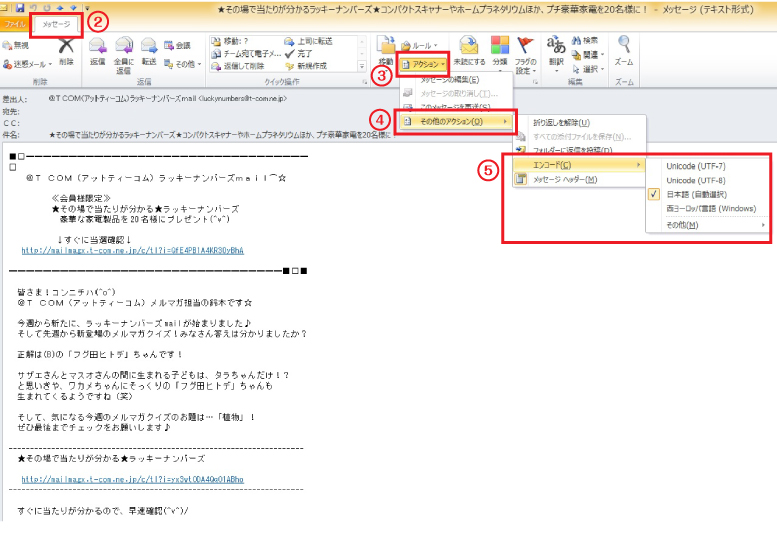Select メッセージ ヘッダー(M) menu item

579,180
